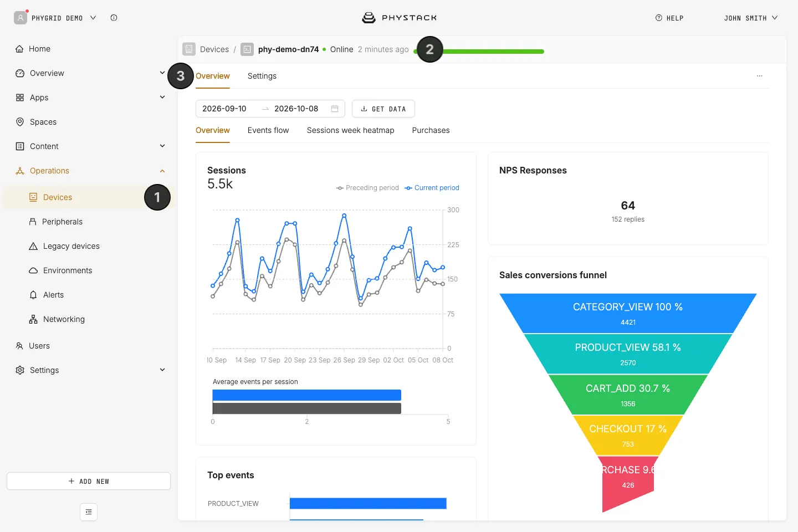Click the phy-demo-dn74 device icon
This screenshot has height=532, width=798.
[247, 49]
